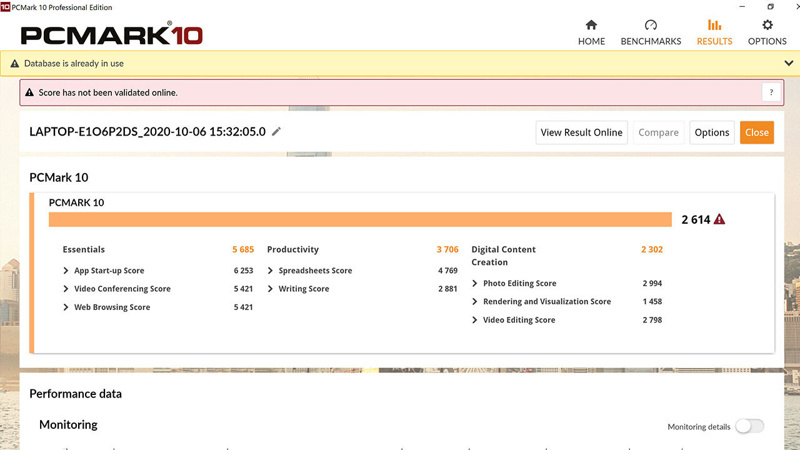Click warning icon beside Database is already in use
Image resolution: width=800 pixels, height=450 pixels.
tap(15, 63)
